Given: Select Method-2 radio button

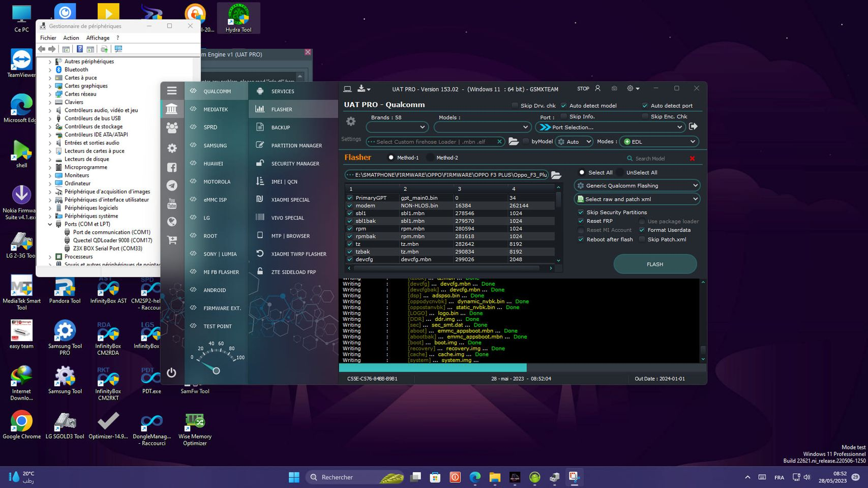Looking at the screenshot, I should coord(430,158).
